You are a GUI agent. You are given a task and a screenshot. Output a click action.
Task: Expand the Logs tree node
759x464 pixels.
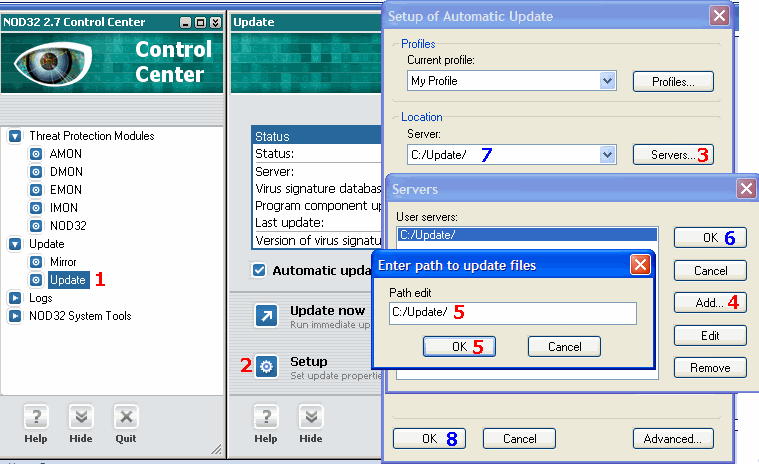click(x=15, y=298)
